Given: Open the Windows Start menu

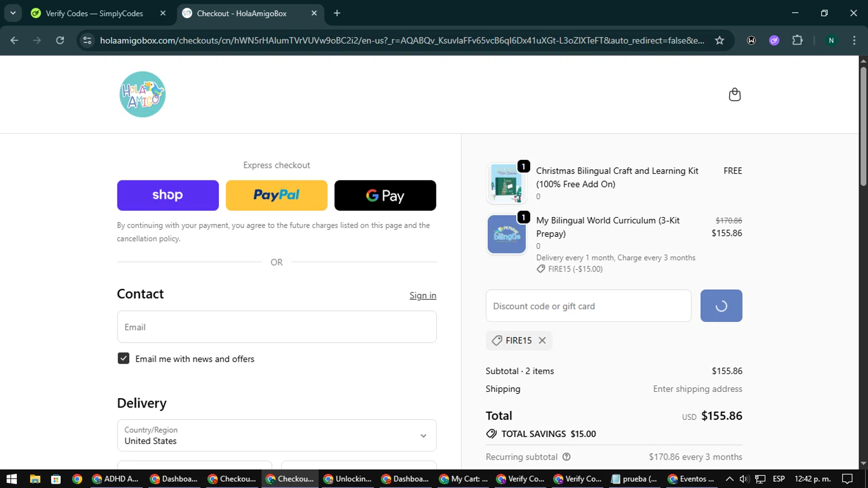Looking at the screenshot, I should (x=12, y=479).
